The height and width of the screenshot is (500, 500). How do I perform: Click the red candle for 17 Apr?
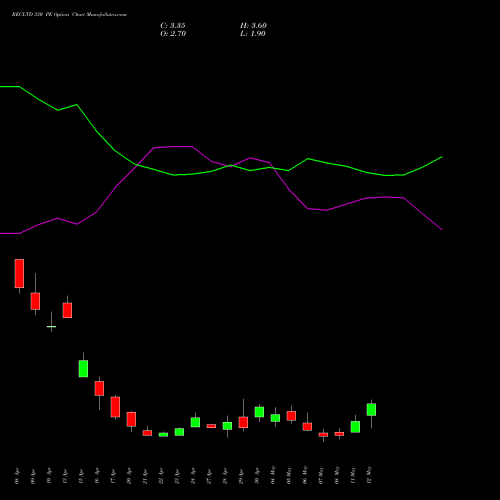(x=115, y=407)
